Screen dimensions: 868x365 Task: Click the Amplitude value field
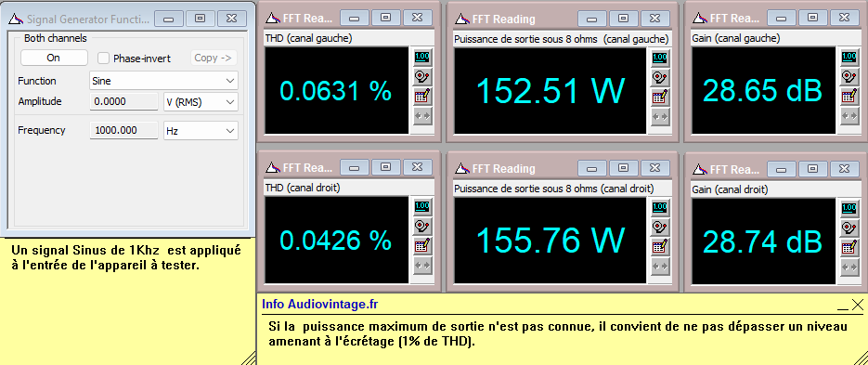[123, 101]
